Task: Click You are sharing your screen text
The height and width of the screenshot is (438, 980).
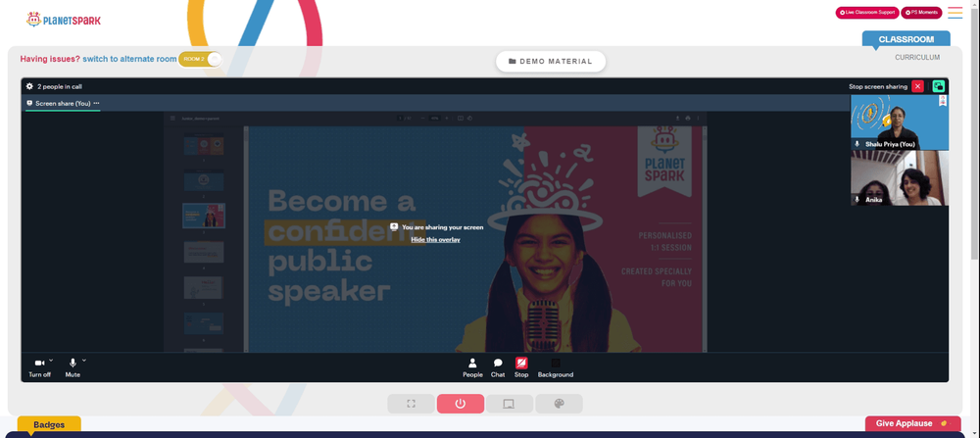Action: [x=443, y=227]
